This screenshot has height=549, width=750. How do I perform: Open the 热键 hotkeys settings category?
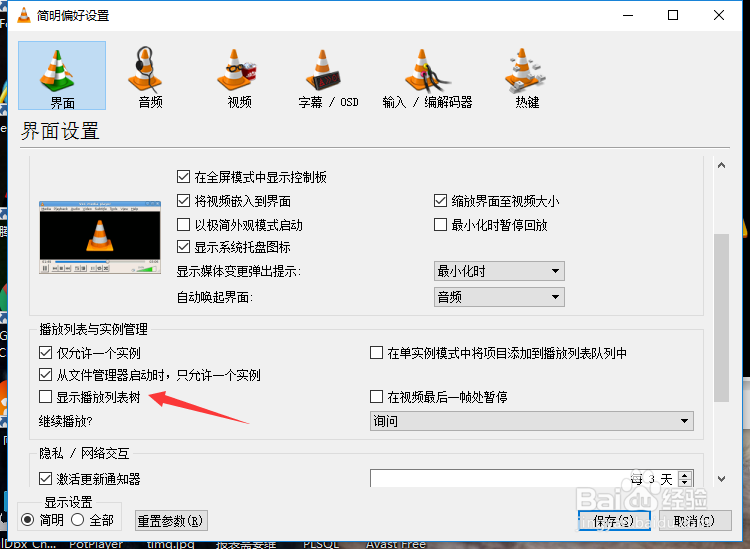pyautogui.click(x=527, y=77)
